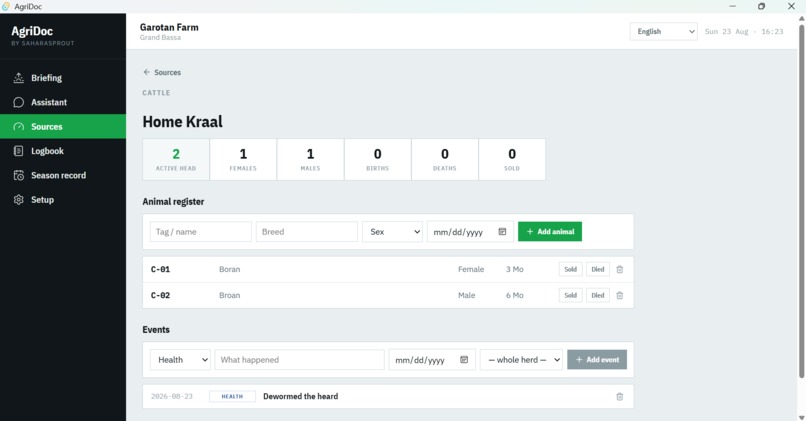Select Assistant in the sidebar

(x=63, y=102)
